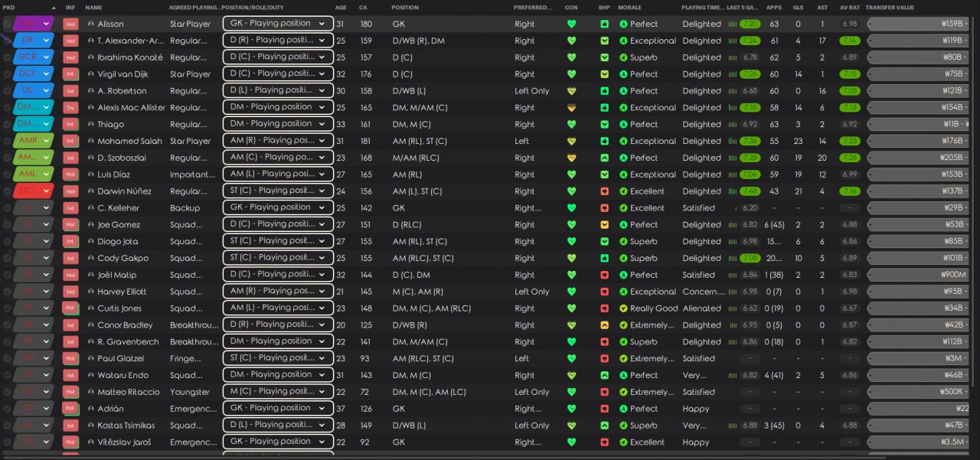Open Mohamed Salah's AM (R) role dropdown
The height and width of the screenshot is (460, 980).
click(x=278, y=141)
